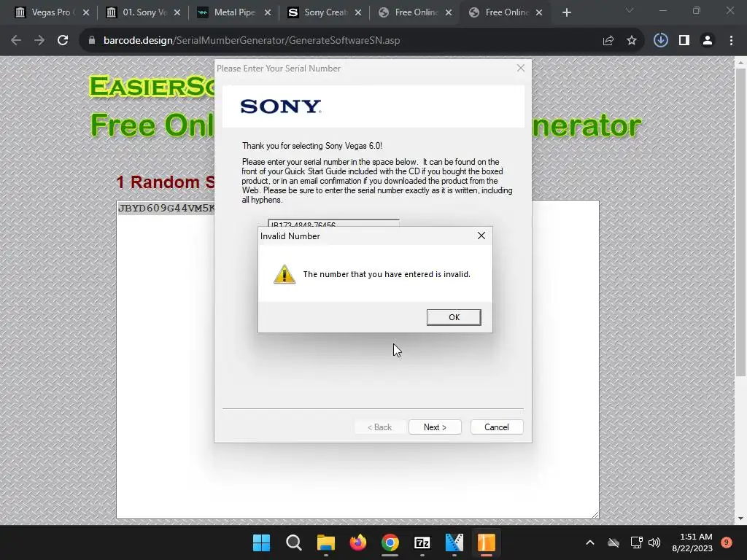
Task: Click the cloud sync tray icon
Action: click(614, 542)
